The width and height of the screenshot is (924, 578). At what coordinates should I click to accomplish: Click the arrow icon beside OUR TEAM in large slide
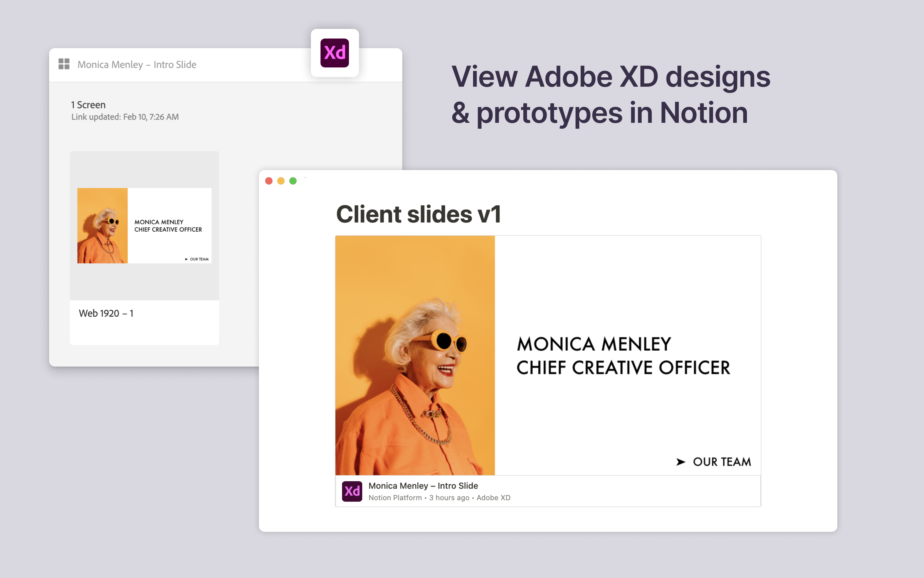(x=681, y=462)
